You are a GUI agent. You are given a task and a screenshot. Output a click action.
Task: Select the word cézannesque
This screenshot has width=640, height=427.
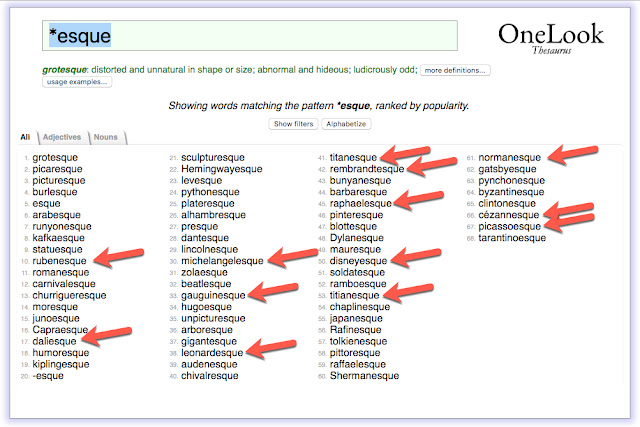click(x=509, y=215)
